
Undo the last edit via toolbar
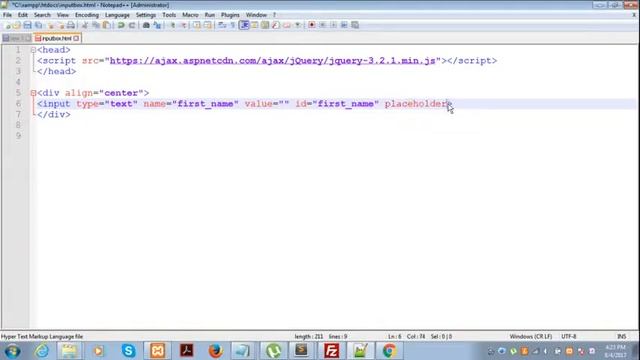click(x=121, y=25)
